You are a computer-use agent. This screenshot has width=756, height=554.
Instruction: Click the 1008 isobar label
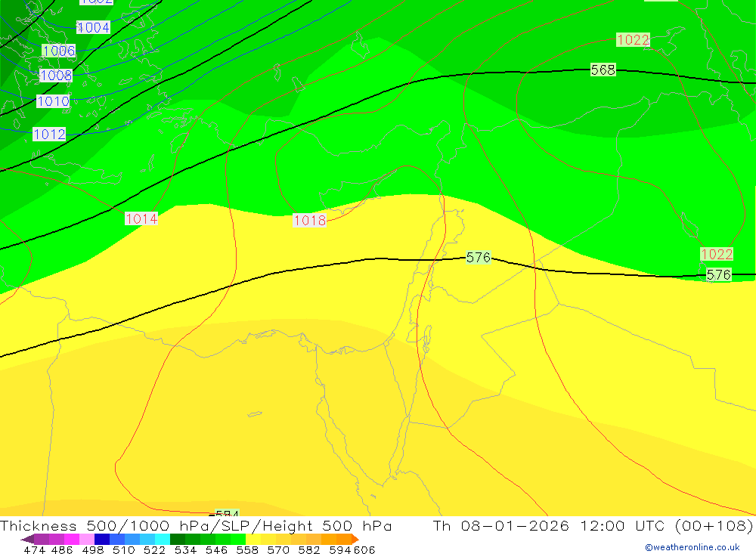coord(56,76)
